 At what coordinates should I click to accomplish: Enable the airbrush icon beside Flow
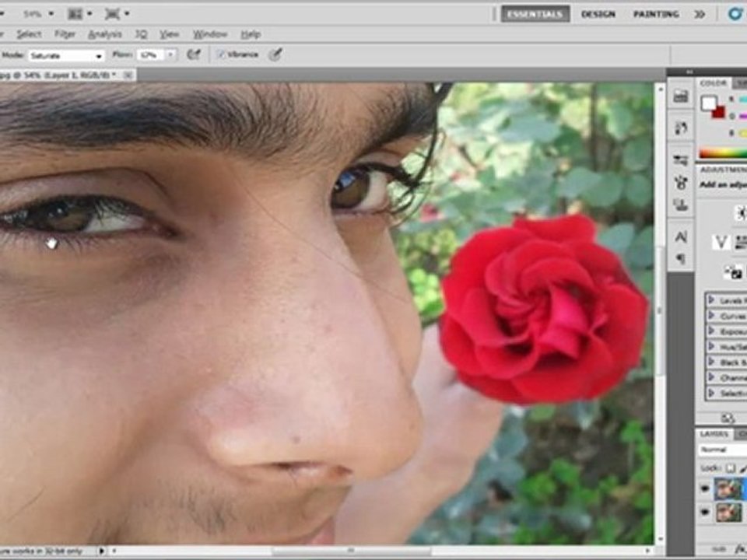(194, 54)
